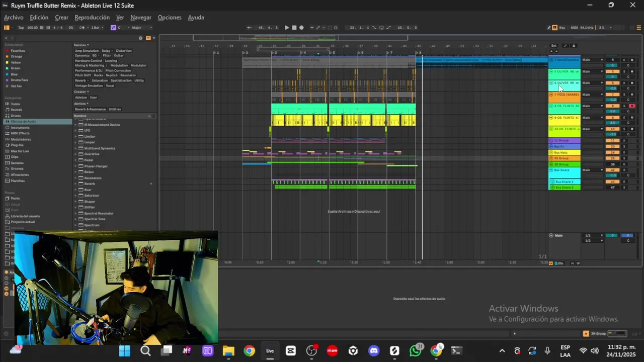Start playback with the Play button
The width and height of the screenshot is (644, 362).
pyautogui.click(x=287, y=28)
